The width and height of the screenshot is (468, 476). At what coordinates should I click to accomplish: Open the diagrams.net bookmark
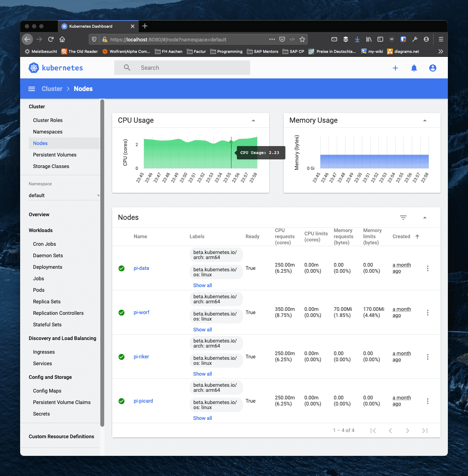[403, 51]
